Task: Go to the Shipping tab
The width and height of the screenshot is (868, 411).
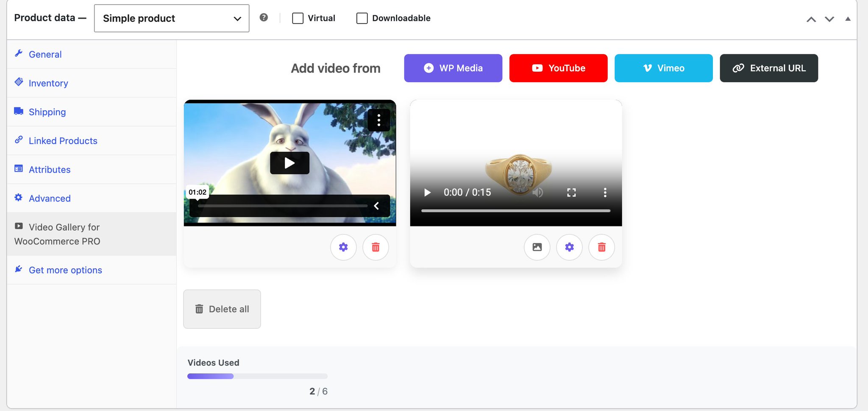Action: tap(92, 112)
